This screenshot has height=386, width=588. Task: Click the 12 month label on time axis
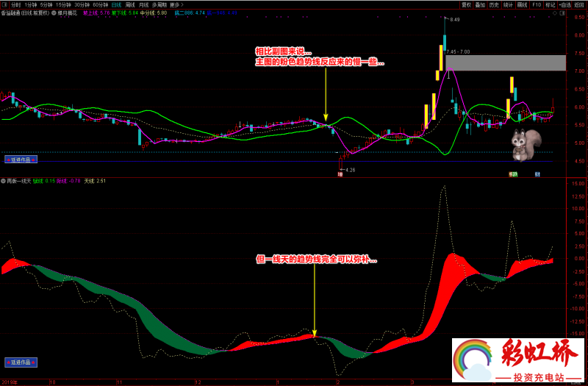coord(198,382)
